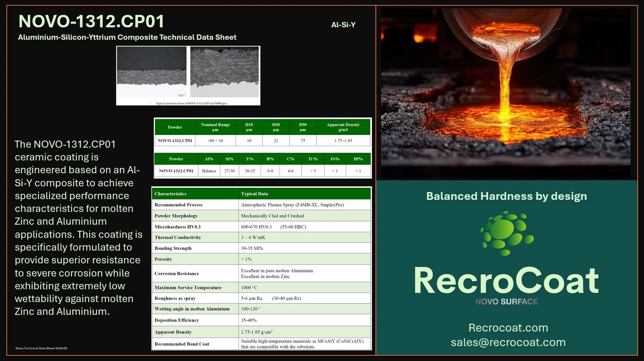The height and width of the screenshot is (361, 644).
Task: Click 'Atmospheric Plasma Spray (F4MB-XL, SimplexPro)' value
Action: click(x=292, y=205)
